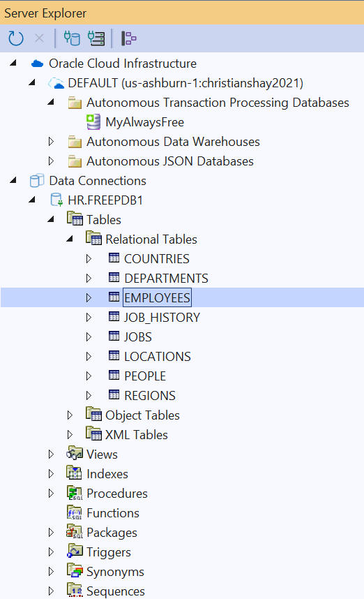Collapse the DEFAULT us-ashburn-1 profile node
The height and width of the screenshot is (599, 364).
pyautogui.click(x=33, y=82)
